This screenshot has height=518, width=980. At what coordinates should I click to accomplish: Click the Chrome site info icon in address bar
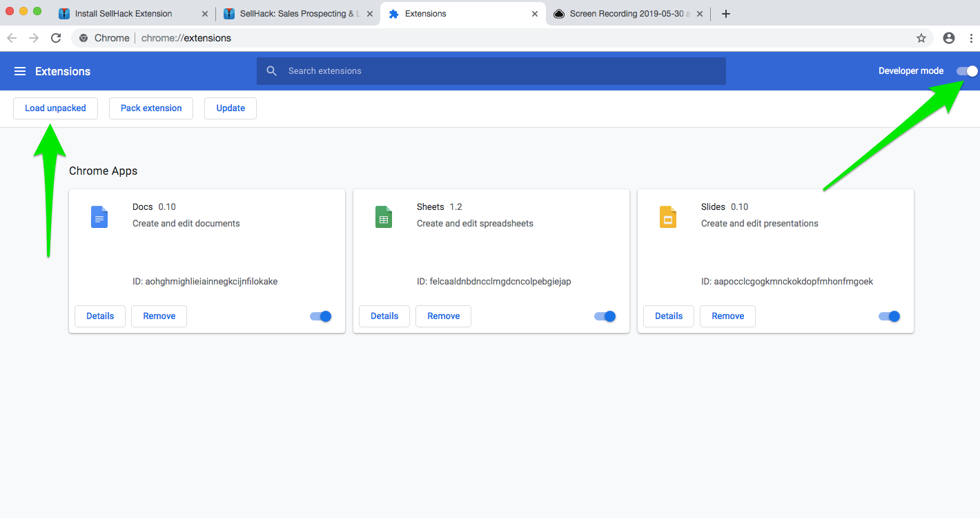tap(84, 38)
